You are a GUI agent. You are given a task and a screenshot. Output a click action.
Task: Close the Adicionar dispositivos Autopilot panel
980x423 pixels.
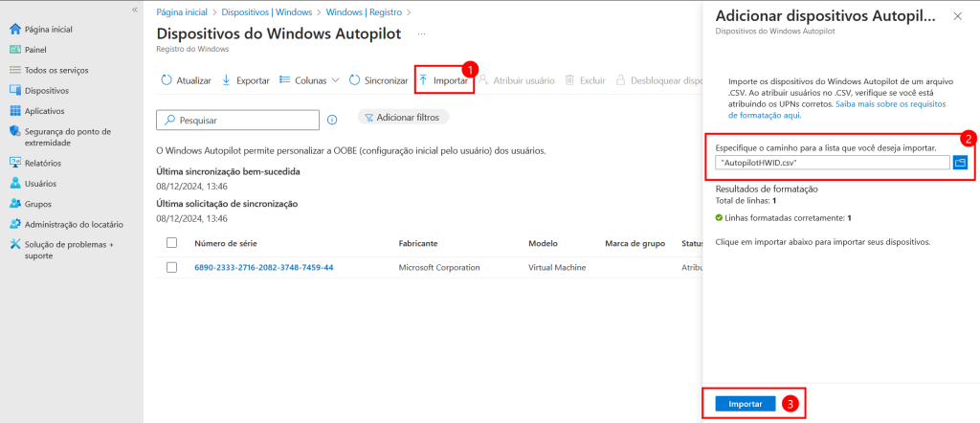coord(957,16)
